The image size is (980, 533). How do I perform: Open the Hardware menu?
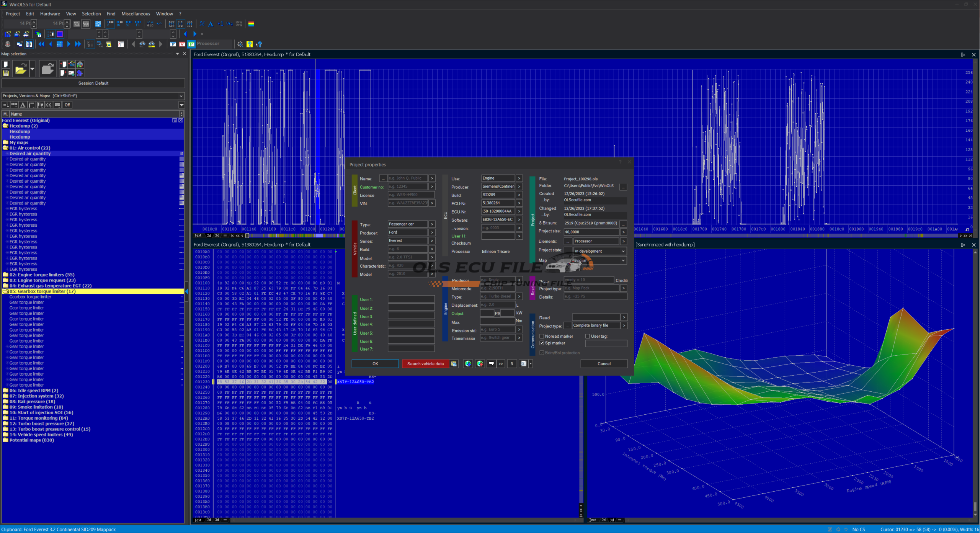tap(50, 14)
